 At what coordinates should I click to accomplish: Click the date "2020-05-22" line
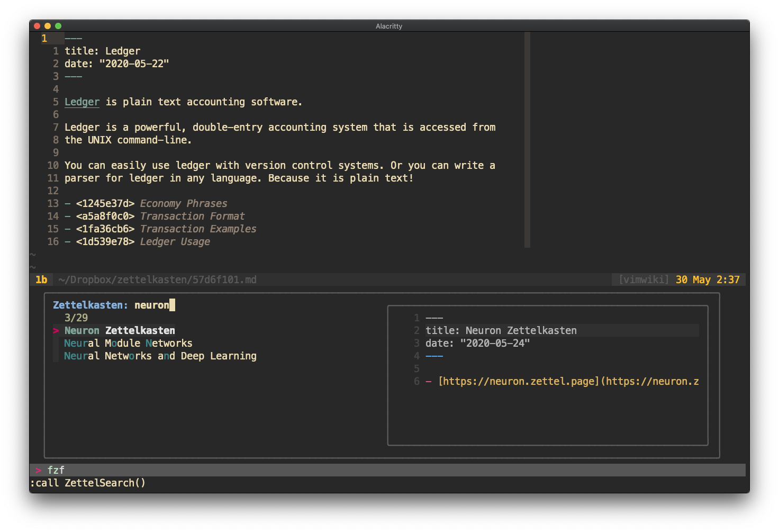click(x=117, y=64)
